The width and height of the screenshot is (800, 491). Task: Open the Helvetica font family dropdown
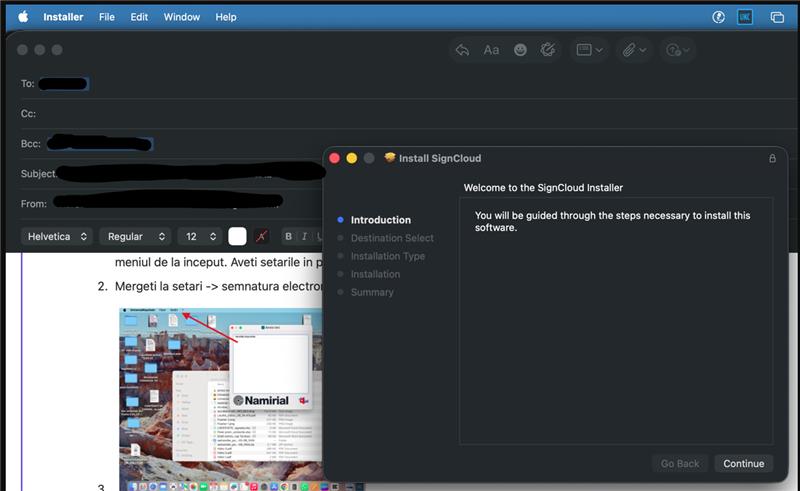point(57,236)
